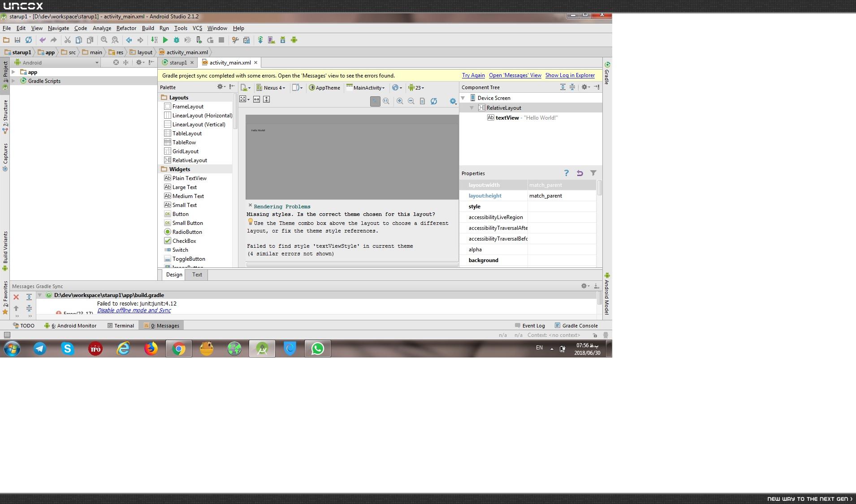The height and width of the screenshot is (504, 856).
Task: Click the Cut scissors icon
Action: [x=68, y=40]
